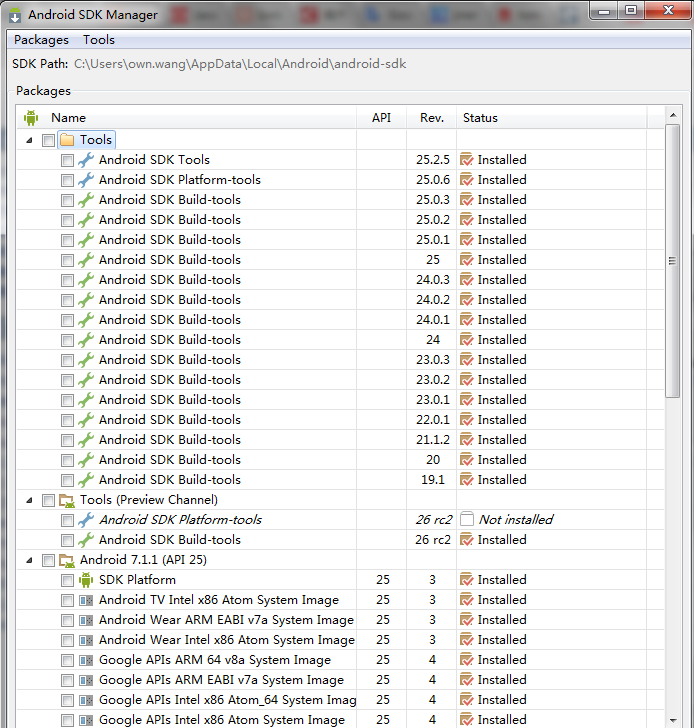Click the Installed status icon for Build-tools 26 rc2
This screenshot has height=728, width=694.
pyautogui.click(x=467, y=540)
